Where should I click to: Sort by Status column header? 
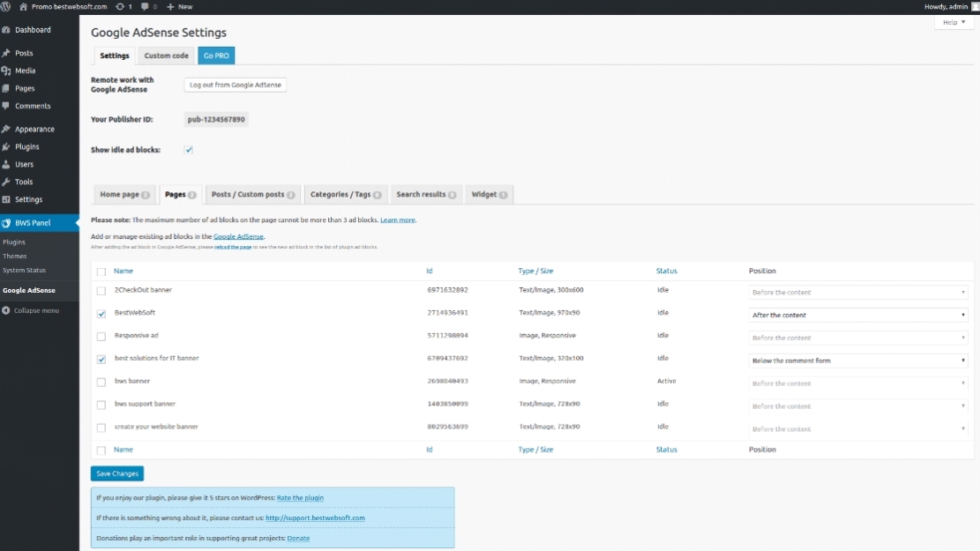(x=666, y=272)
